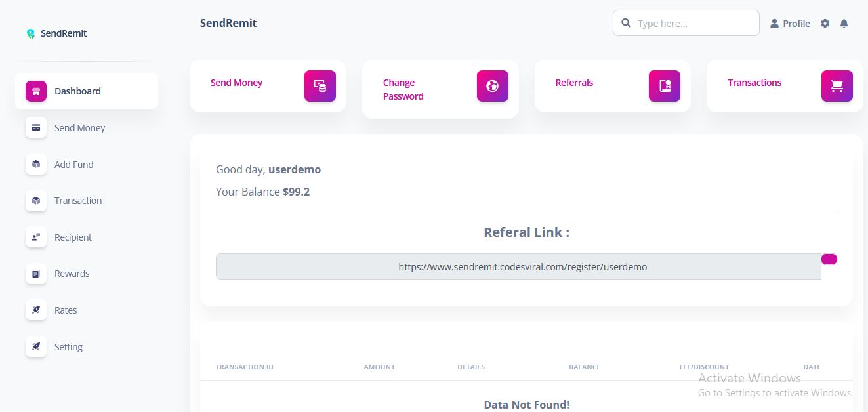Viewport: 868px width, 412px height.
Task: Open the Referrals card link
Action: coord(574,83)
